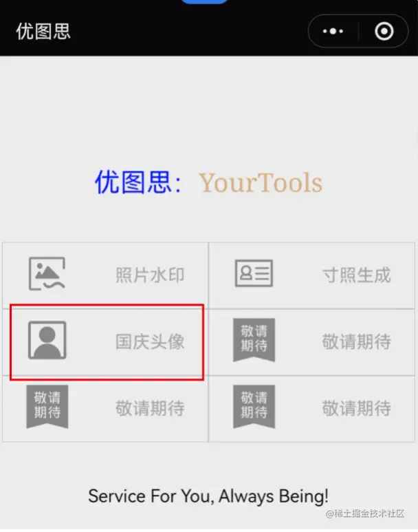Image resolution: width=418 pixels, height=532 pixels.
Task: Select the ID card photo icon
Action: (x=254, y=273)
